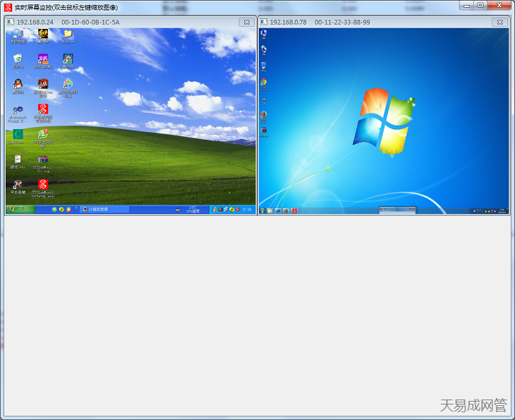Launch the QQ penguin icon on XP desktop
This screenshot has width=515, height=420.
click(x=18, y=85)
